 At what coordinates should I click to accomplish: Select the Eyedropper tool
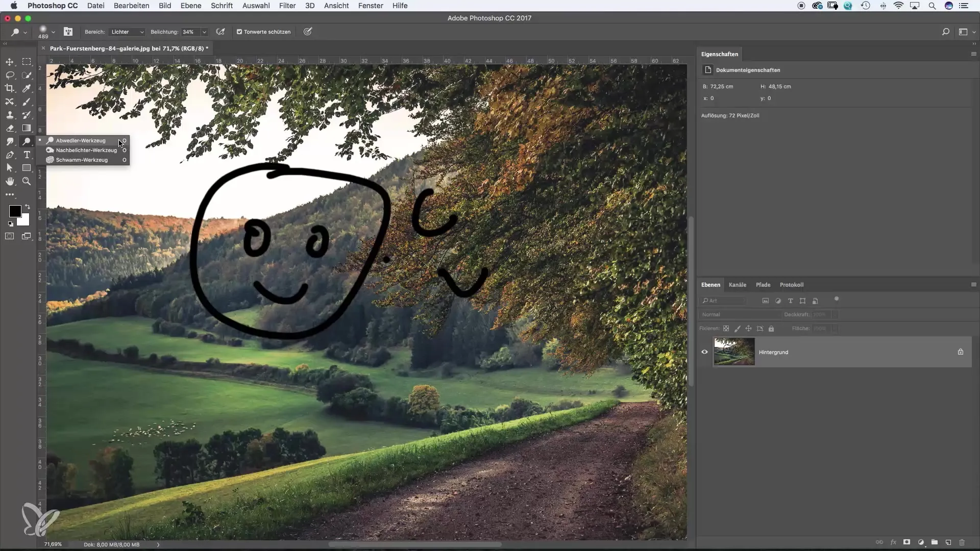pos(27,88)
